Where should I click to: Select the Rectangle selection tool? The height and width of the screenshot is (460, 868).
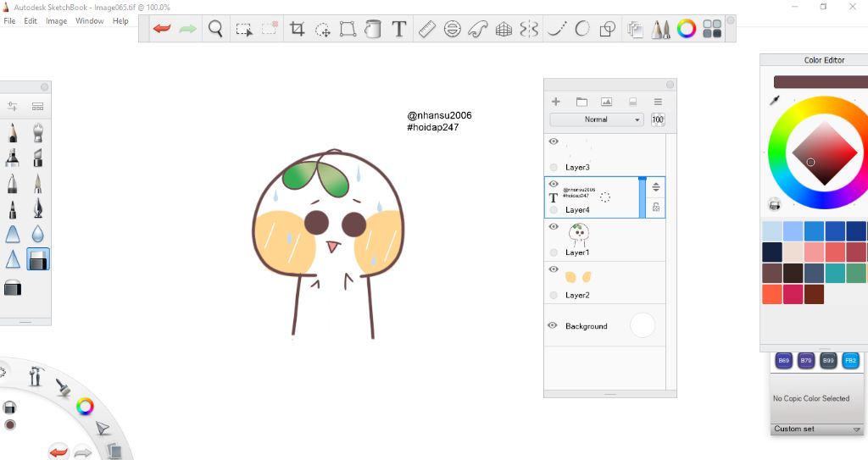pyautogui.click(x=244, y=29)
